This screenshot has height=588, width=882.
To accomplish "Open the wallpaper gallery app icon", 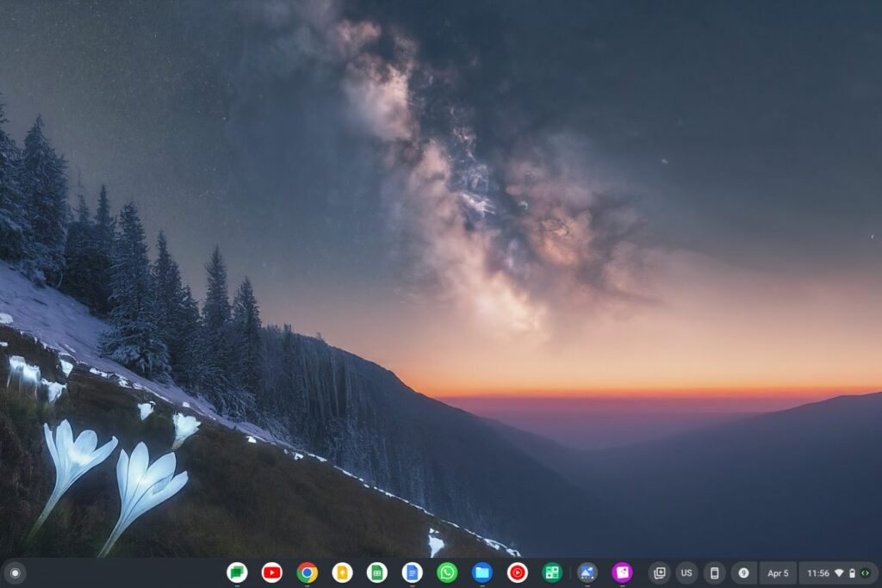I will (x=587, y=573).
